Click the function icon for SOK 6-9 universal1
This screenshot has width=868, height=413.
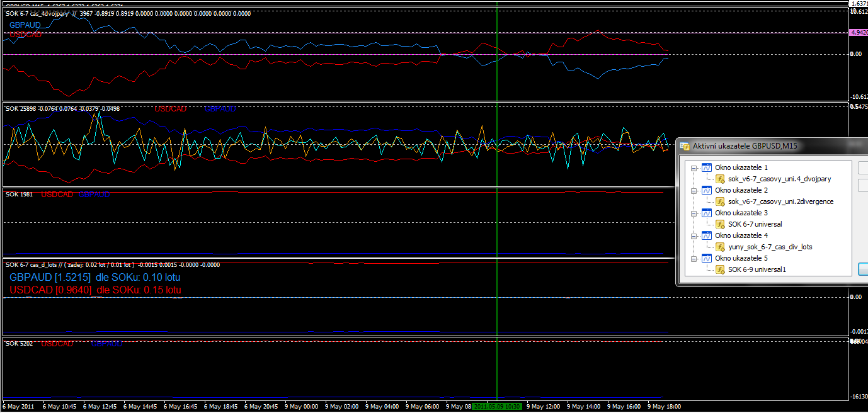[x=720, y=269]
